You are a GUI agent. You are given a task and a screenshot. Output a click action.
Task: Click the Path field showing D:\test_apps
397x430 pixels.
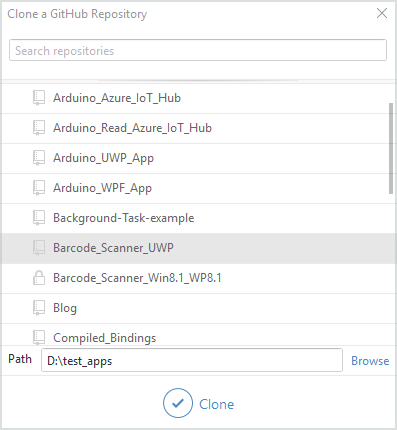pyautogui.click(x=192, y=360)
